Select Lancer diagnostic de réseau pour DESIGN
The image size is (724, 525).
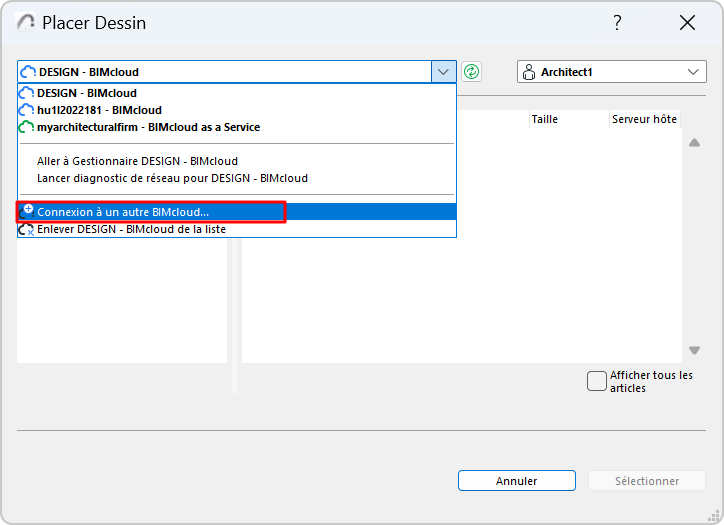point(172,178)
